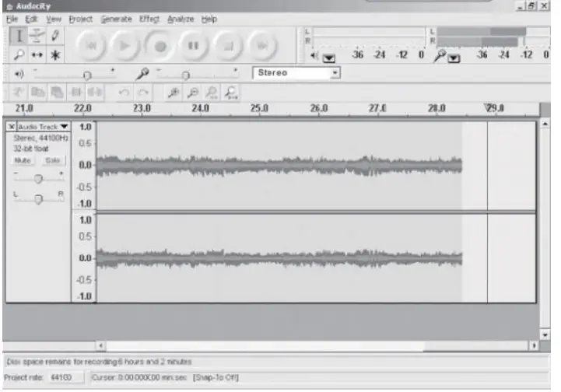Select the Envelope tool
This screenshot has height=392, width=561.
pos(37,36)
